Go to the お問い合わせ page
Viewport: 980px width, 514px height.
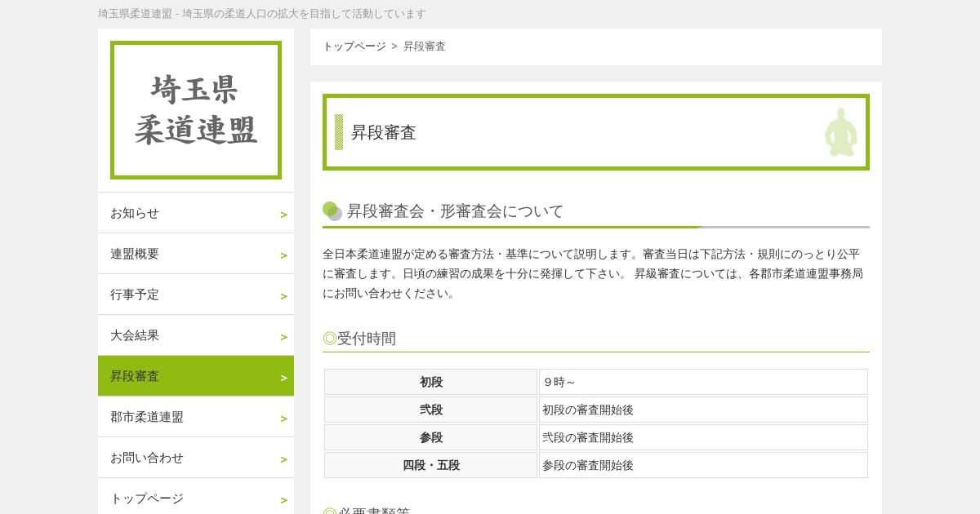(196, 458)
